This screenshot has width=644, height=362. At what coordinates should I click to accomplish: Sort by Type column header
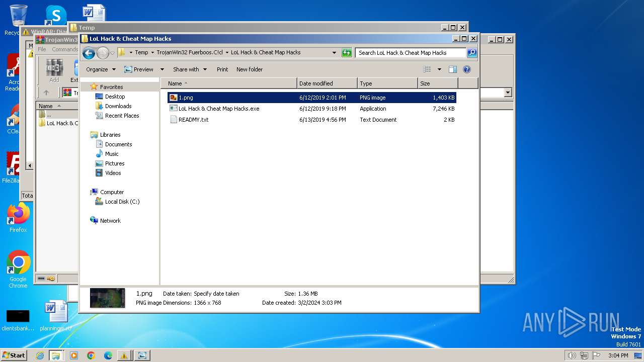click(387, 83)
